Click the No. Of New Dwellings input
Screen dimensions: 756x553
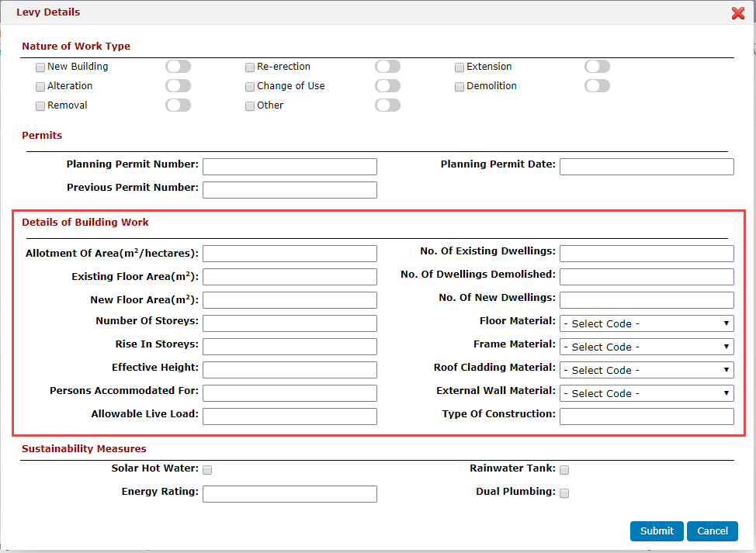tap(647, 300)
